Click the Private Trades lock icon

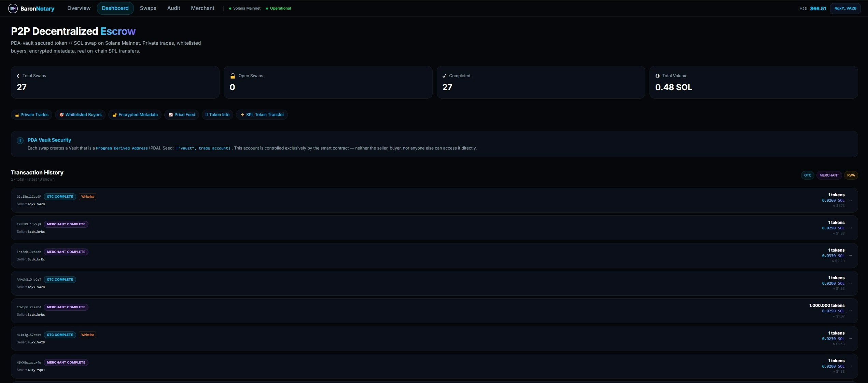pos(17,115)
